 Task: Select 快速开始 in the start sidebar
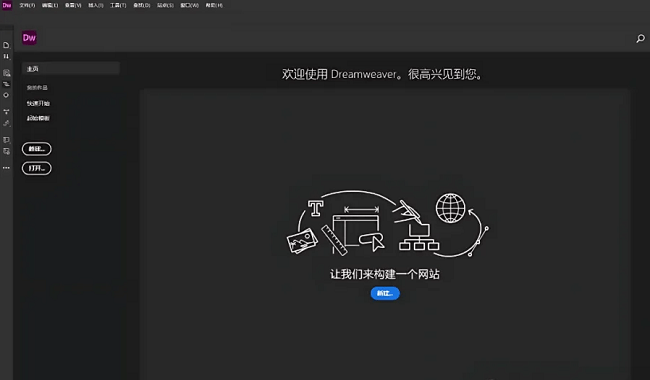tap(38, 103)
